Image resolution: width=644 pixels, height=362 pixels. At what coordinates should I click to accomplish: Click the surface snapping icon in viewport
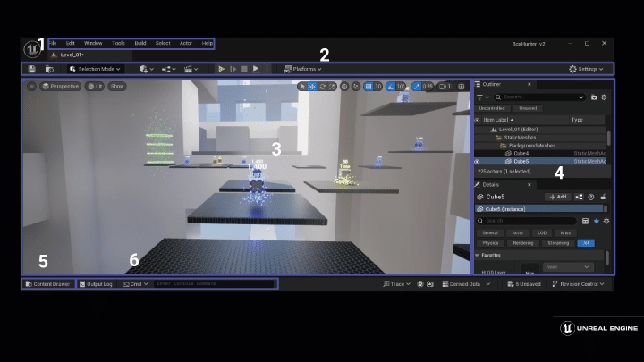coord(356,86)
